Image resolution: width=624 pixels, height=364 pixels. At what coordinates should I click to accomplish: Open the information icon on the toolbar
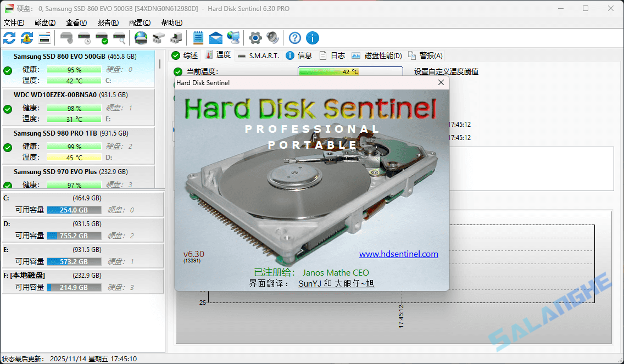click(313, 38)
